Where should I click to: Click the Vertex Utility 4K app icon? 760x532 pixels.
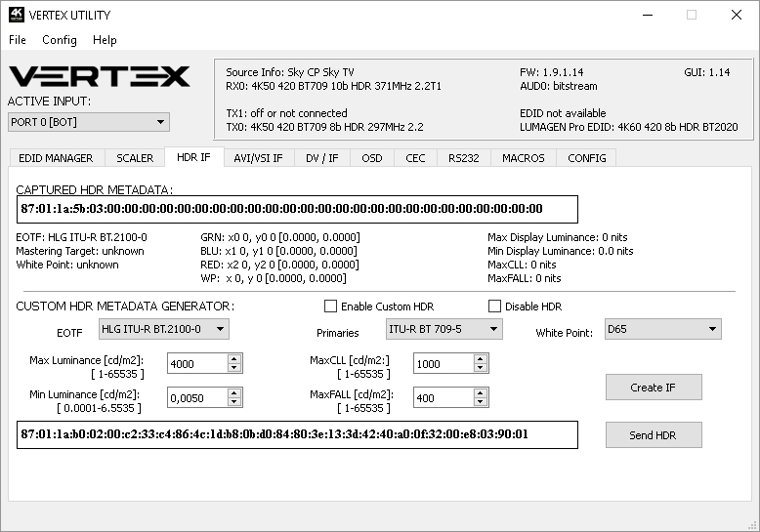pyautogui.click(x=16, y=15)
